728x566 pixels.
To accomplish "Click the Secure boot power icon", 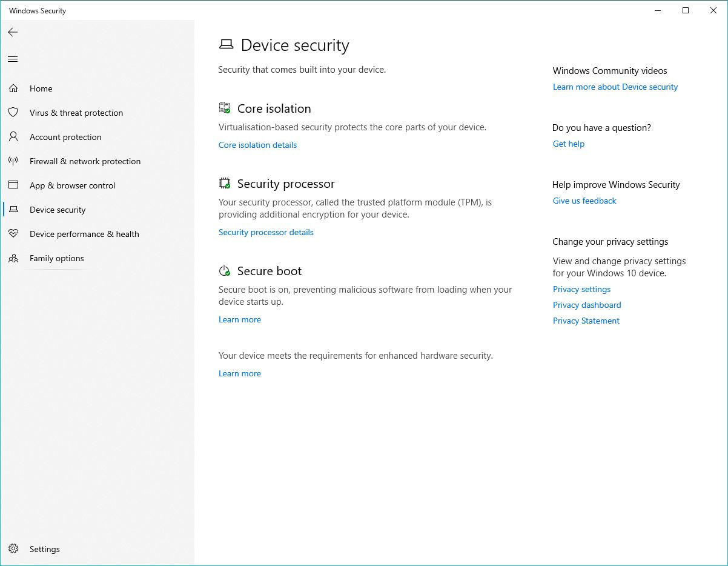I will coord(225,271).
